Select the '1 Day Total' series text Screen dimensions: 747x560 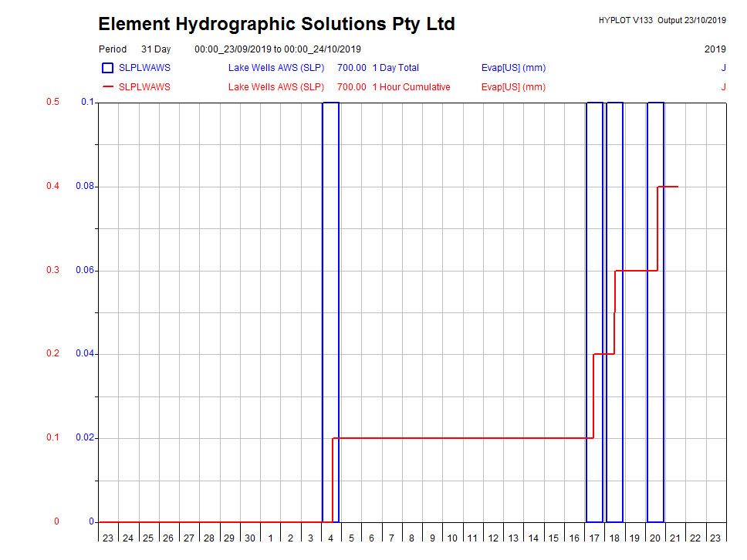point(395,68)
